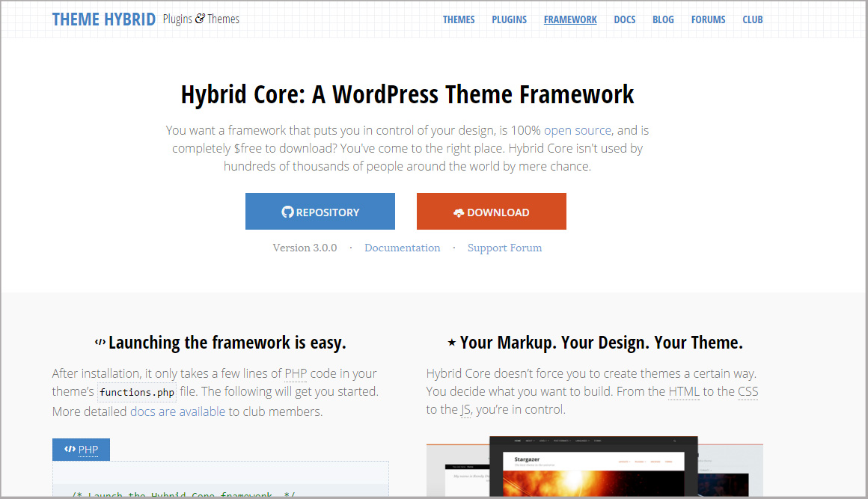Click the cloud download icon

(459, 213)
